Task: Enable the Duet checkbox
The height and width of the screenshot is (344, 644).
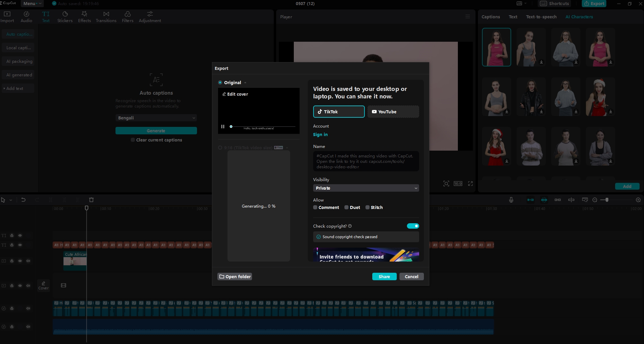Action: point(346,207)
